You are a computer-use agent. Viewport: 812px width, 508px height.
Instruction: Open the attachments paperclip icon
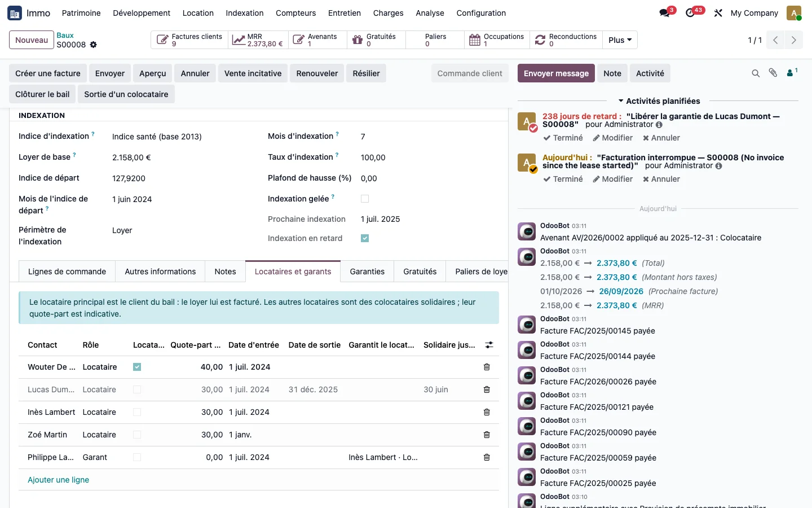tap(773, 73)
